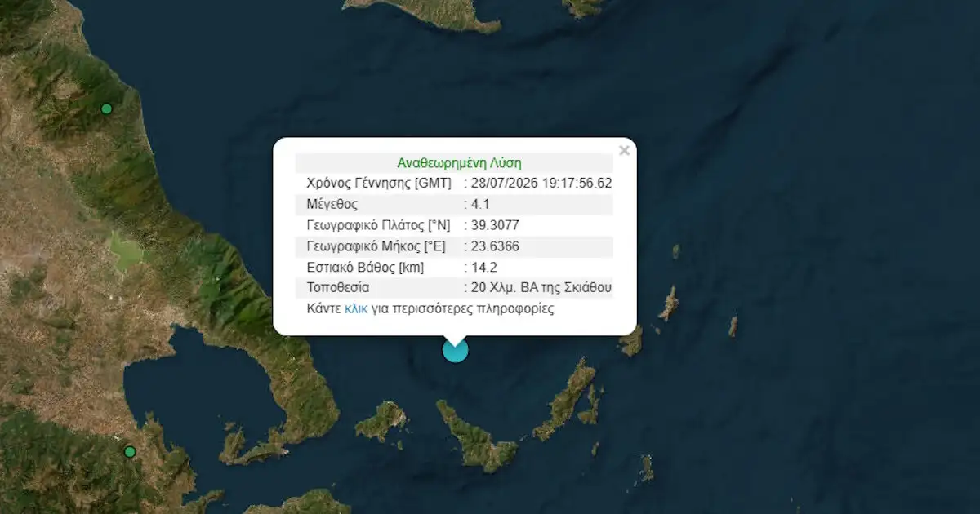The image size is (980, 514).
Task: Click the origin time value 28/07/2026 19:17:56.62
Action: 541,183
